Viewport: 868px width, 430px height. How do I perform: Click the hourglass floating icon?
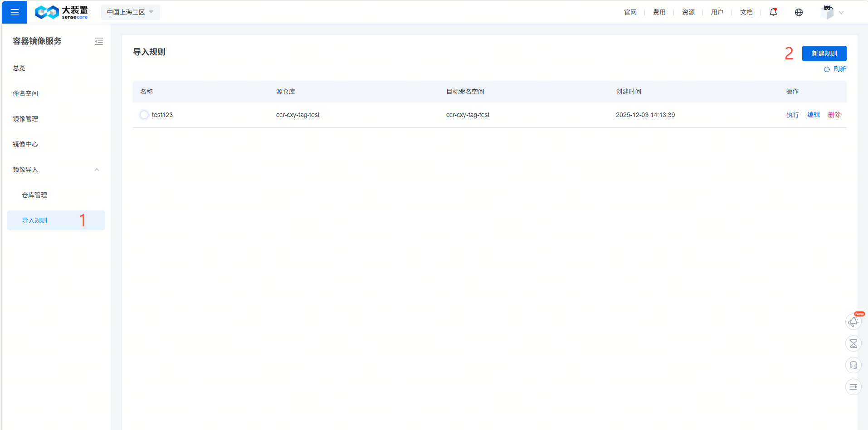[853, 343]
